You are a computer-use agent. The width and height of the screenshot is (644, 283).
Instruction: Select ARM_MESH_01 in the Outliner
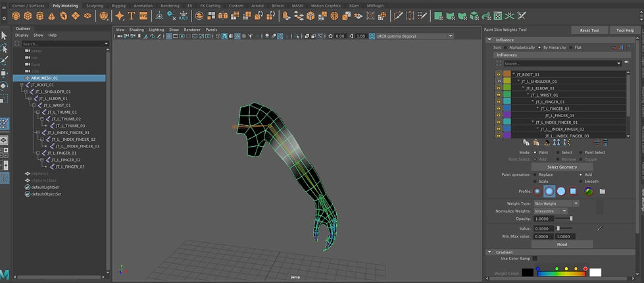click(x=59, y=78)
